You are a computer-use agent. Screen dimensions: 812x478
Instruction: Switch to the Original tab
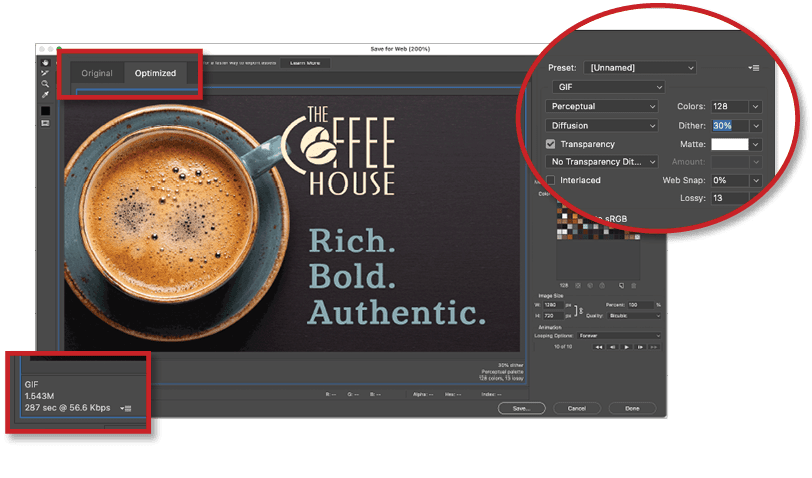(97, 73)
